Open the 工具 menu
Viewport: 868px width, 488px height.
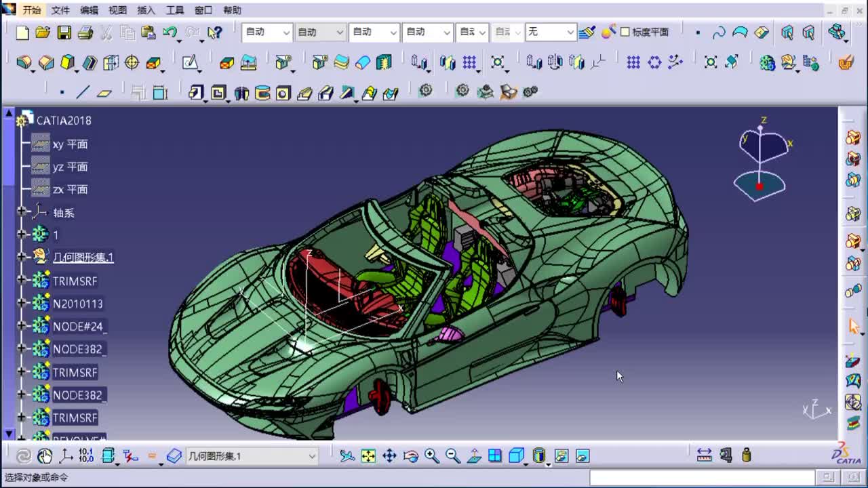click(175, 10)
